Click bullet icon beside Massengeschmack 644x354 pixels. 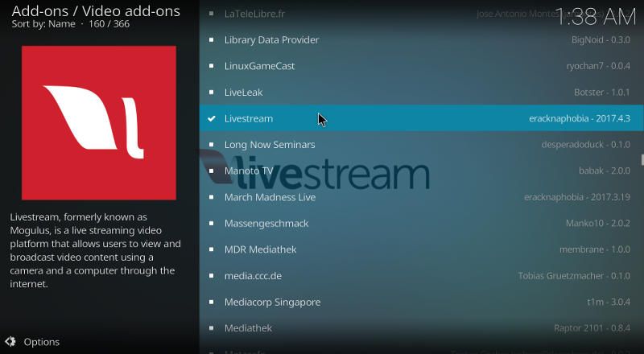click(211, 224)
